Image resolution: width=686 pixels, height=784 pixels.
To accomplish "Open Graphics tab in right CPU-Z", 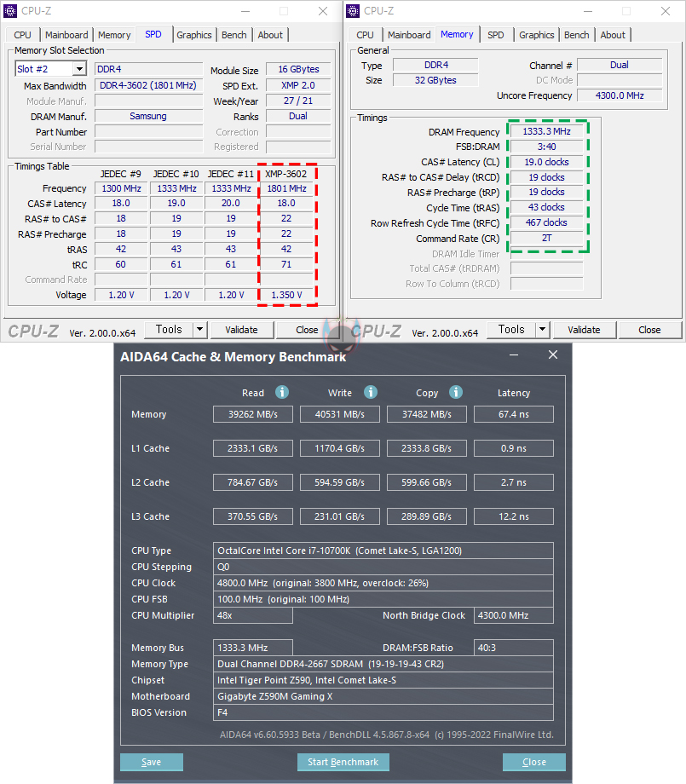I will pyautogui.click(x=537, y=35).
